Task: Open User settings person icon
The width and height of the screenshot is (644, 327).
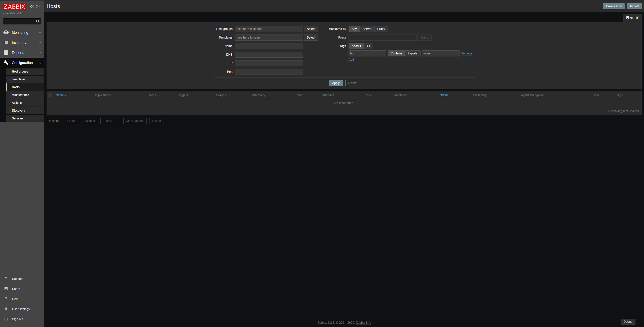Action: (x=6, y=309)
